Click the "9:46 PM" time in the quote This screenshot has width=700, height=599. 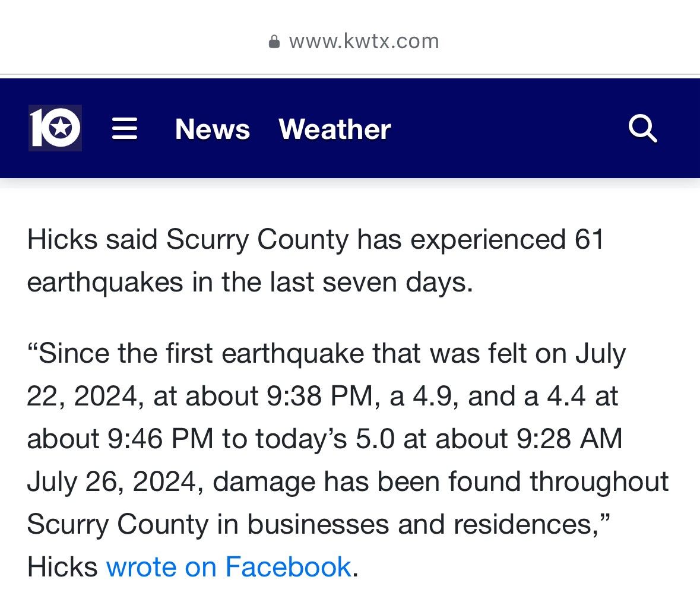click(160, 439)
